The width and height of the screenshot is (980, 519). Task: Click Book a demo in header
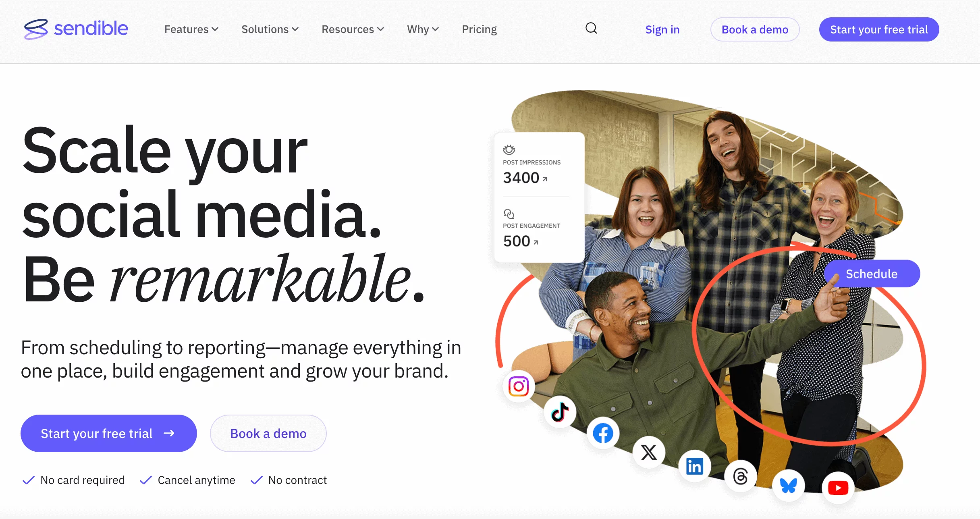tap(755, 29)
